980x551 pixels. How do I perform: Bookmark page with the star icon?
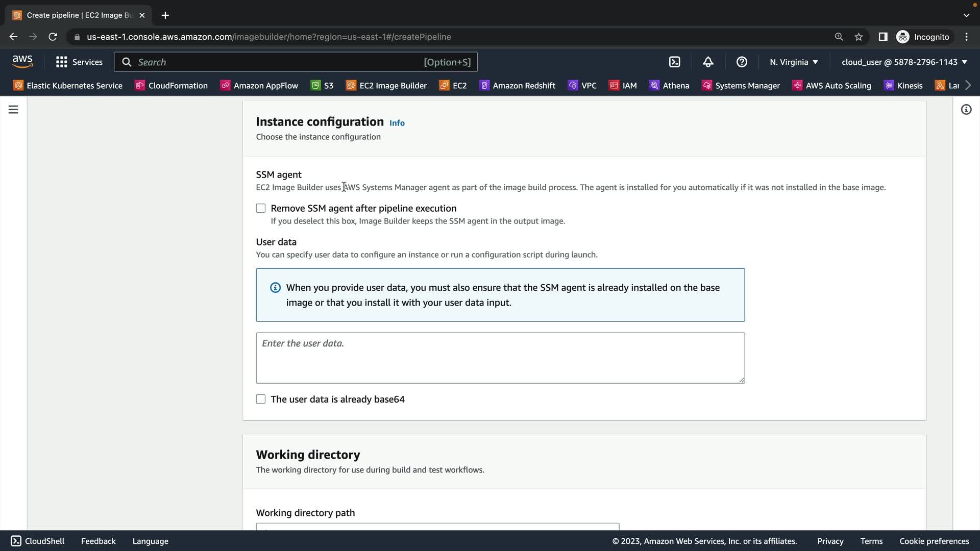click(x=859, y=37)
